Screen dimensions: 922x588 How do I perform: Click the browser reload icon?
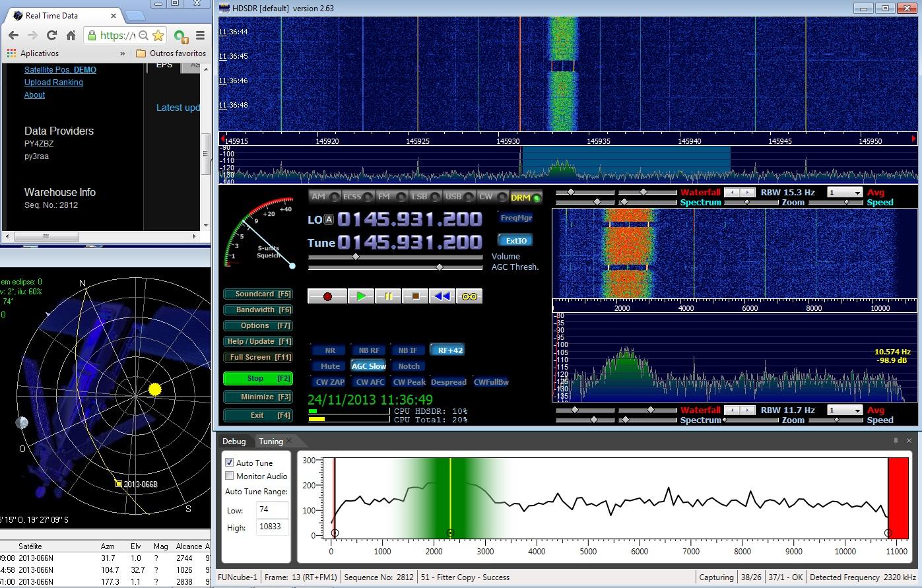coord(51,36)
